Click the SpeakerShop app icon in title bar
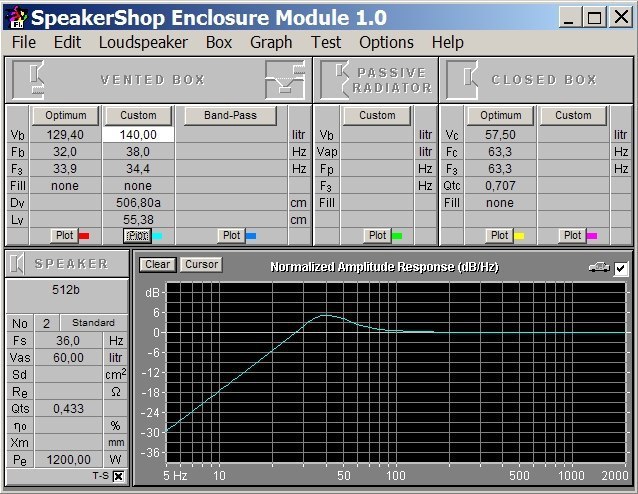Image resolution: width=638 pixels, height=494 pixels. point(15,18)
